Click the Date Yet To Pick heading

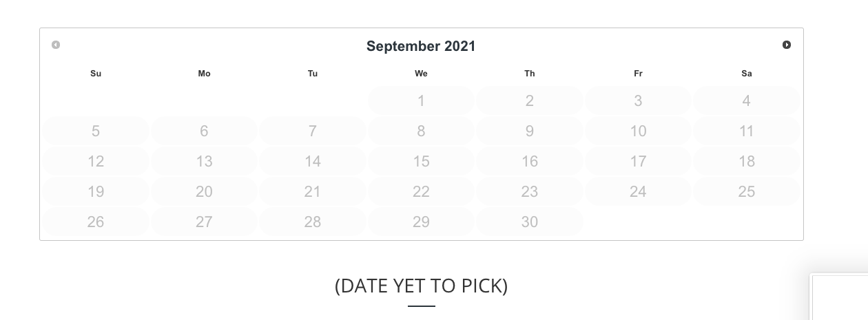click(421, 286)
